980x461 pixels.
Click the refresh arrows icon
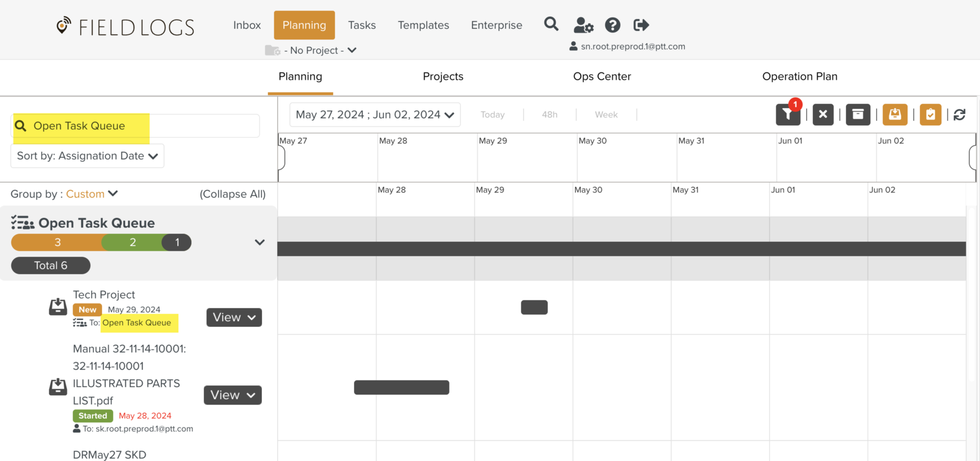(x=959, y=115)
